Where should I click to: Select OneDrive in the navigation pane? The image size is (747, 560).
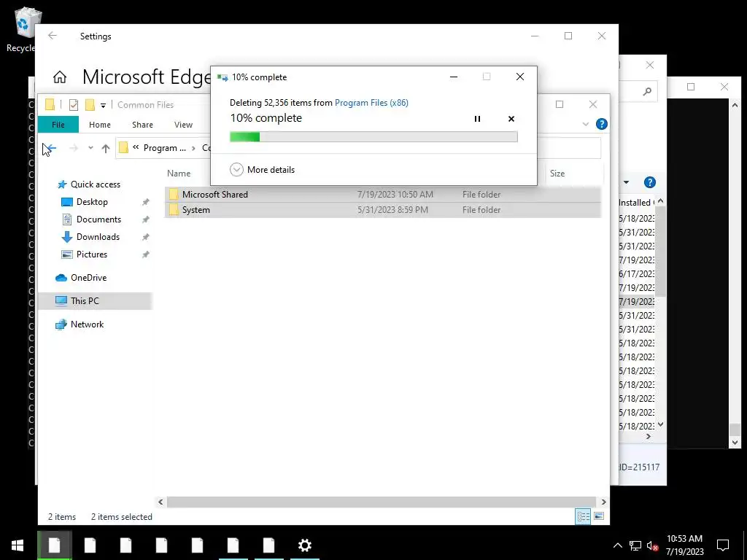88,278
